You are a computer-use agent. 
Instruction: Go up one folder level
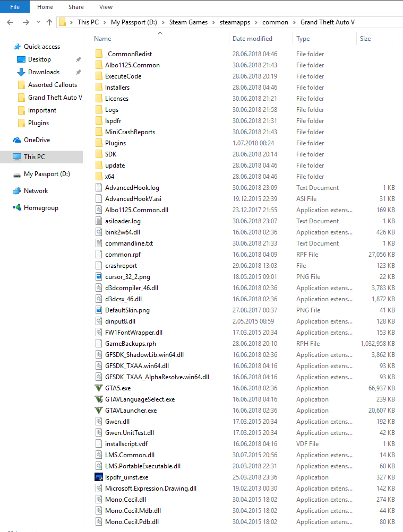pos(49,22)
